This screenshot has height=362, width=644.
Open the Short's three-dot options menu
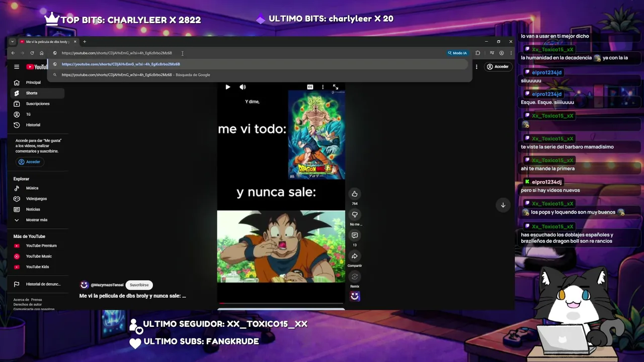[x=323, y=87]
